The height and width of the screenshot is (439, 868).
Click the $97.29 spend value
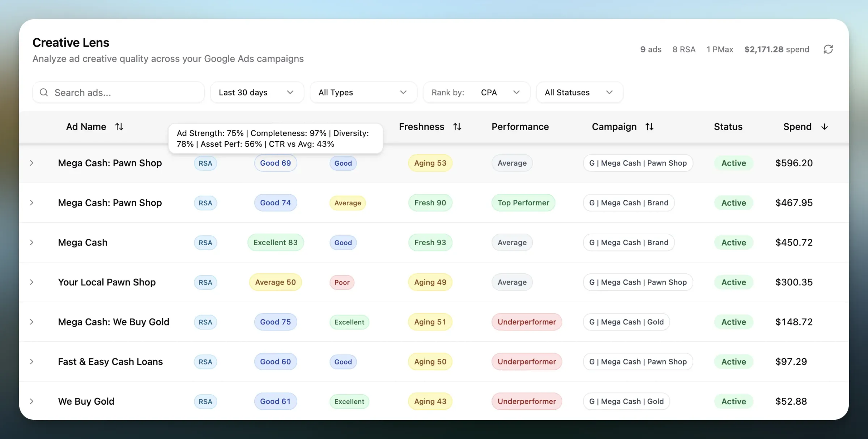pyautogui.click(x=791, y=362)
